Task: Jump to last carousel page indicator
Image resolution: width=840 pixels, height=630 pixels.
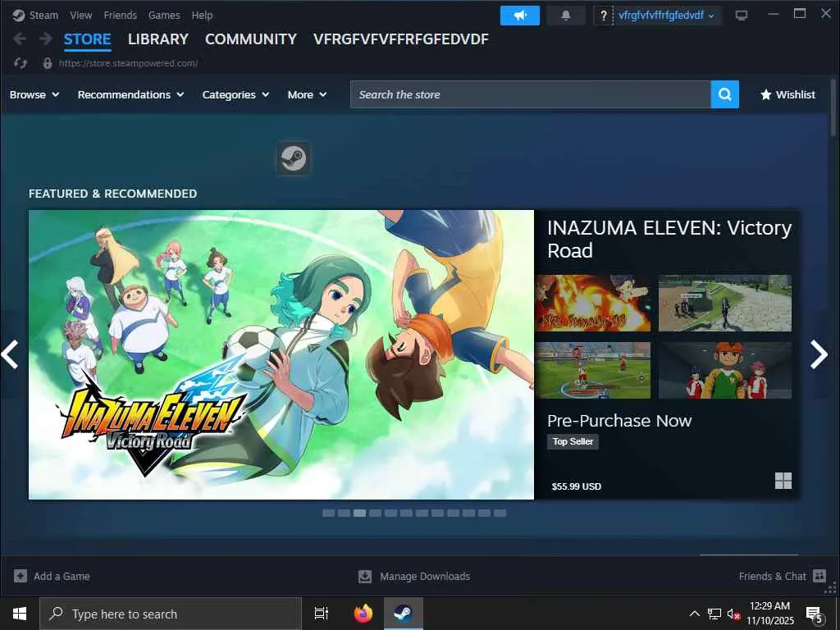Action: 500,514
